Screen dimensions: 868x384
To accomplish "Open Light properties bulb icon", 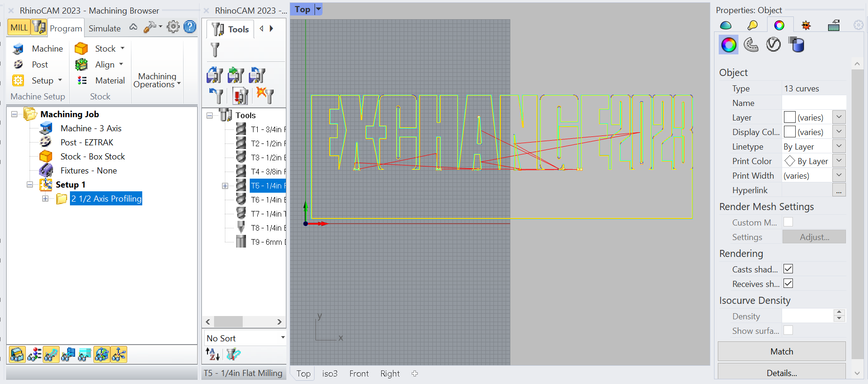I will click(x=753, y=25).
